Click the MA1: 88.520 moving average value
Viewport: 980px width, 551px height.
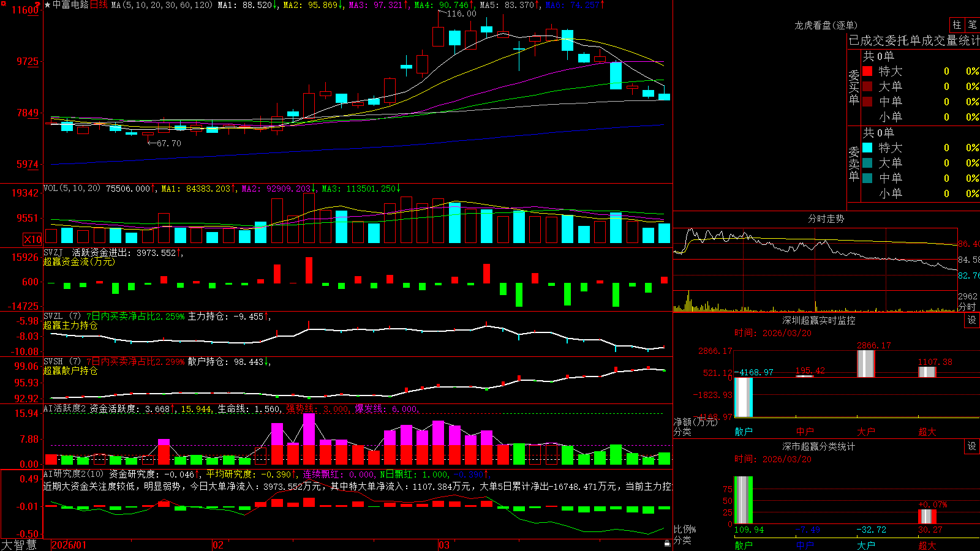247,5
